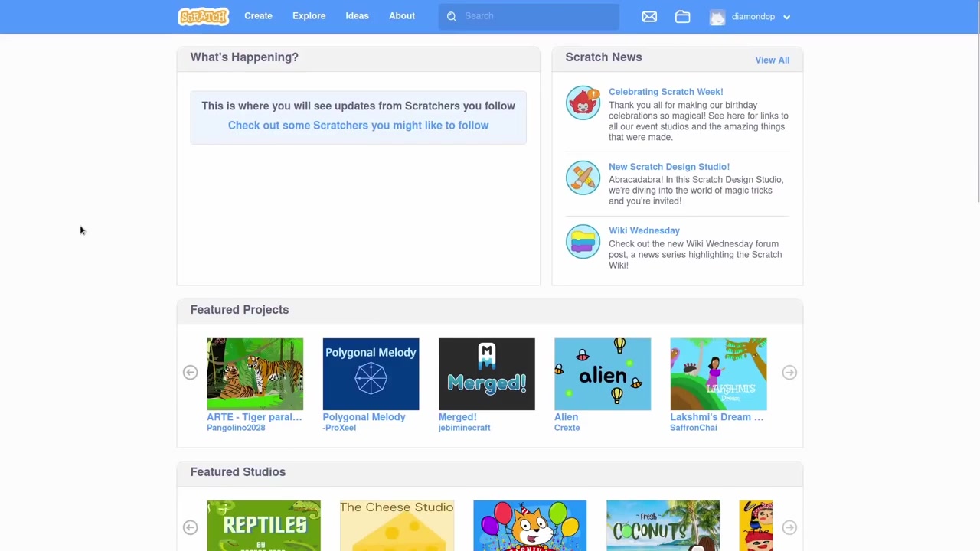Visit author jebiminecraft's profile
This screenshot has height=551, width=980.
(464, 428)
